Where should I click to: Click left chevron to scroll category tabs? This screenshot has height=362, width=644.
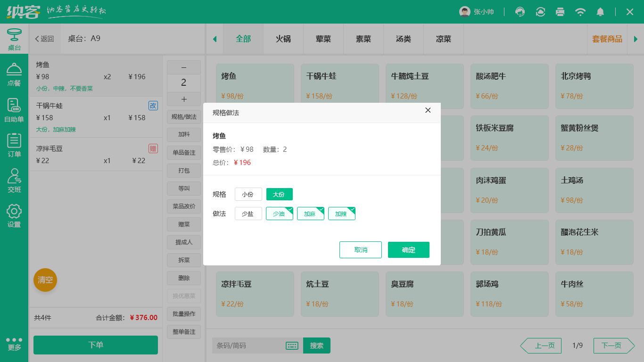[215, 39]
